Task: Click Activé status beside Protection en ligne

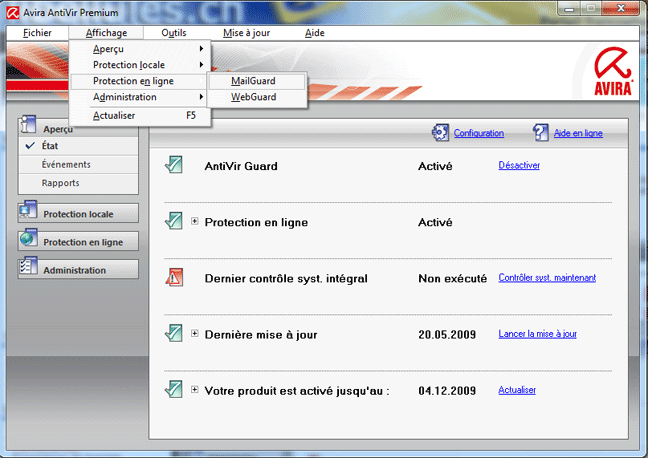Action: (x=435, y=222)
